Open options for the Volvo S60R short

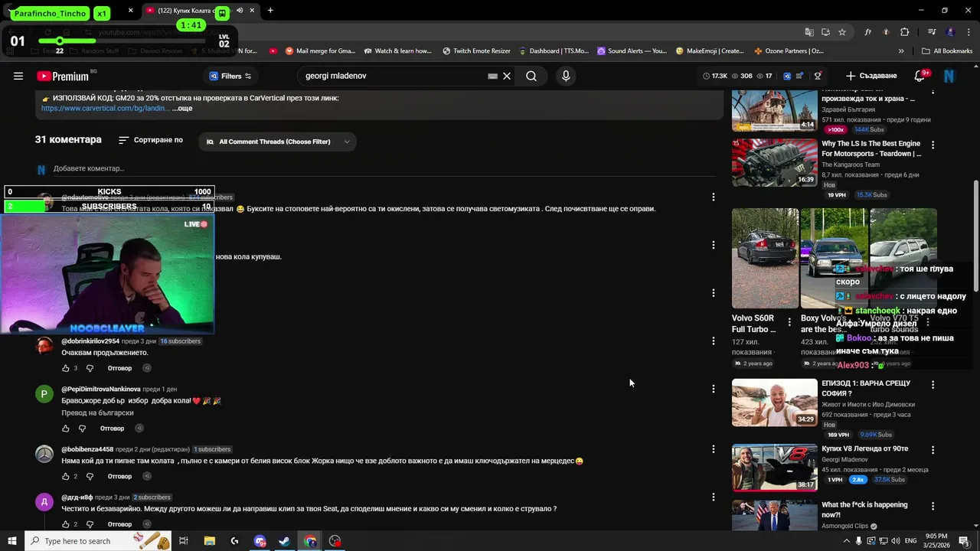(x=789, y=322)
